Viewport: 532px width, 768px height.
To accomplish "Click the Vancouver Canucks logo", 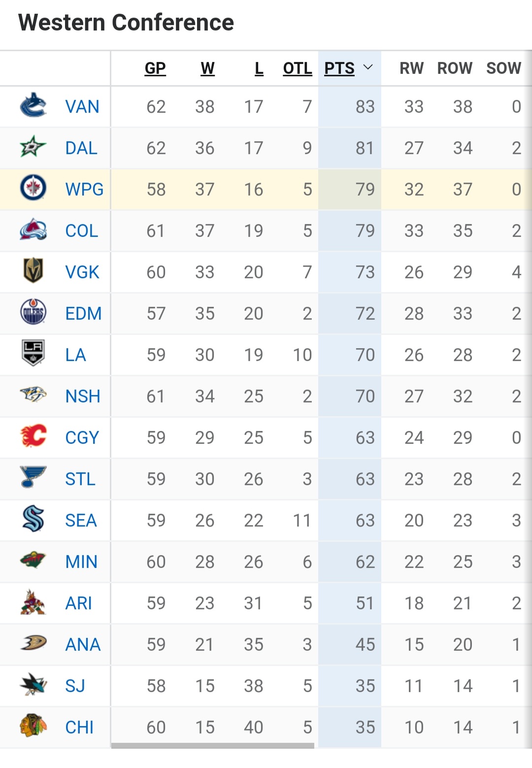I will coord(33,106).
